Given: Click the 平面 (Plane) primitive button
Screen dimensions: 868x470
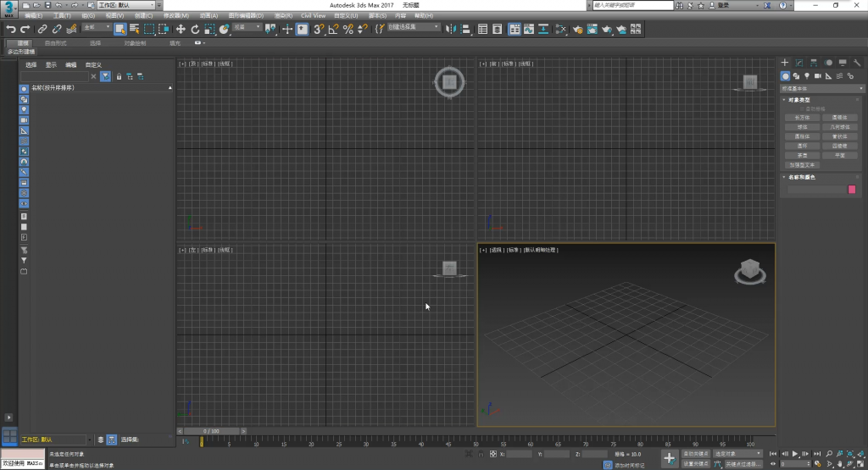Looking at the screenshot, I should pyautogui.click(x=840, y=155).
